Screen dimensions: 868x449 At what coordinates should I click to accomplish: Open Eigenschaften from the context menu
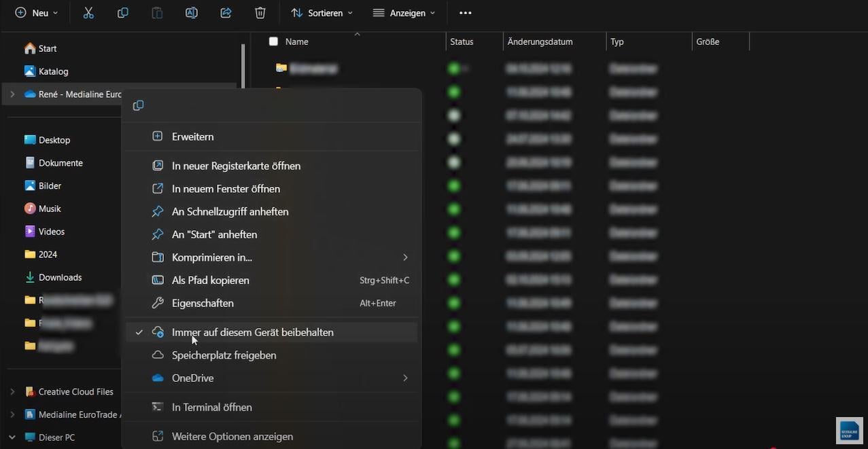[272, 303]
